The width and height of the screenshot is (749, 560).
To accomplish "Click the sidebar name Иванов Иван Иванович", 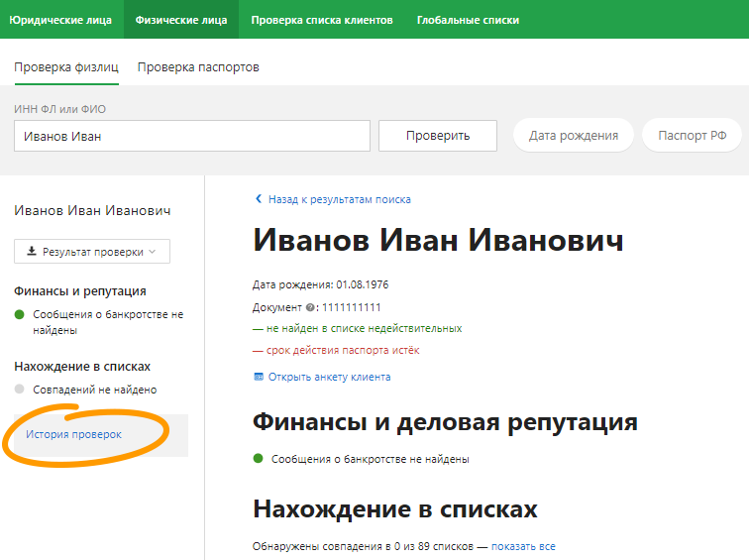I will 92,211.
